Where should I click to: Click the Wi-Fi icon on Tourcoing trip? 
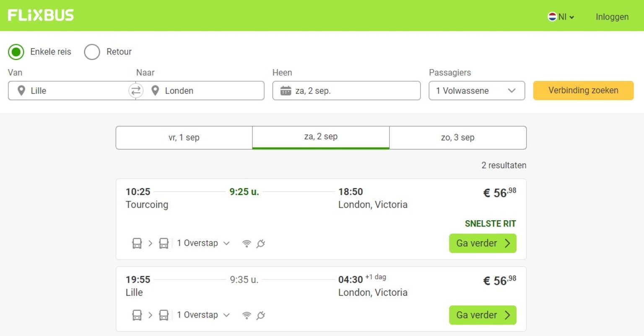coord(247,243)
